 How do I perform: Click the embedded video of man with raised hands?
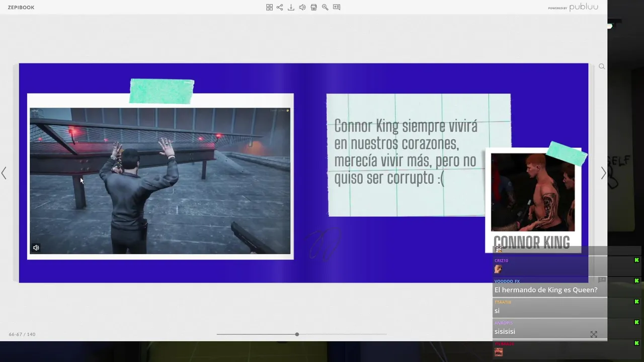pyautogui.click(x=160, y=181)
